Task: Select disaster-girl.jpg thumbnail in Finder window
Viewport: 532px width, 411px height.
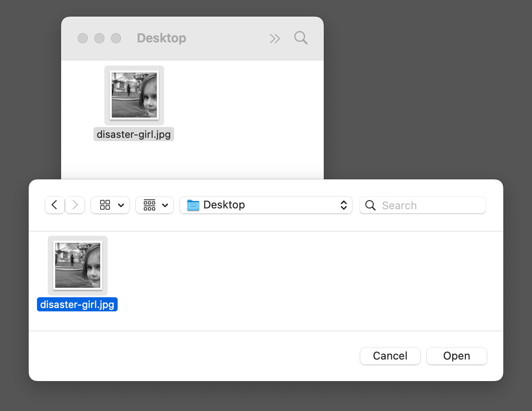Action: (x=134, y=95)
